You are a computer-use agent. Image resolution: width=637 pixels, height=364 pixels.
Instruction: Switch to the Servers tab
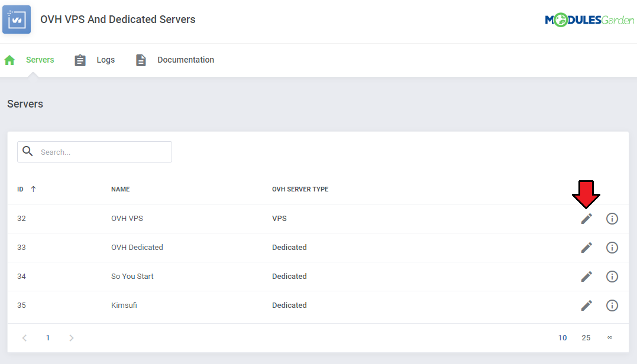point(40,60)
